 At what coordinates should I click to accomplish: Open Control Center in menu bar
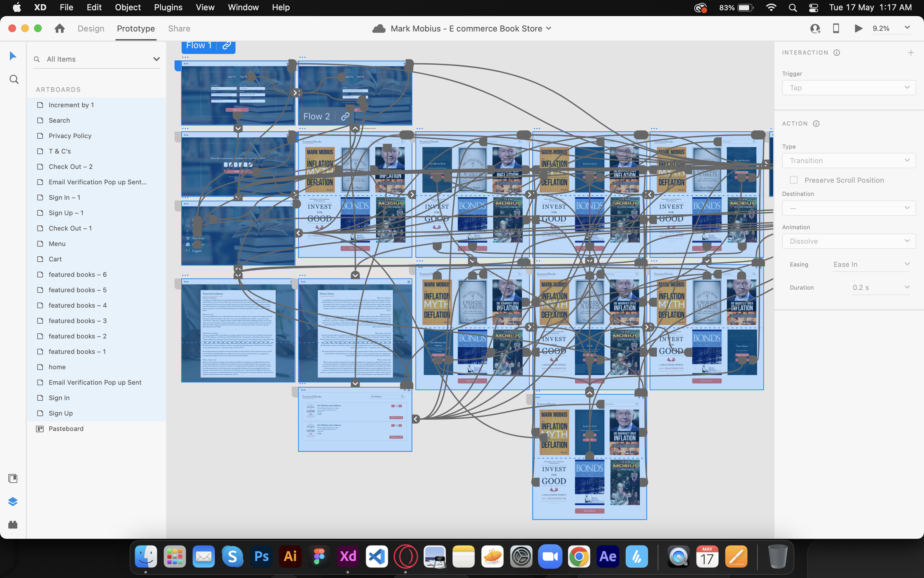pos(813,8)
